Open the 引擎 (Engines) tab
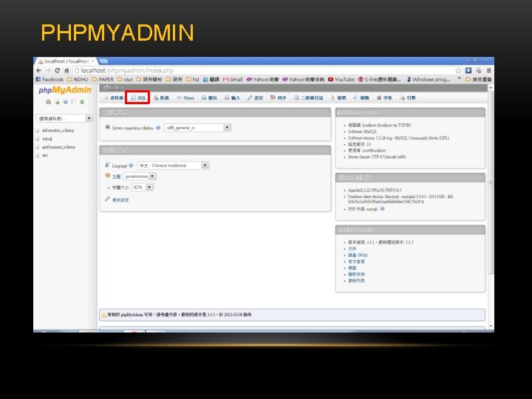This screenshot has height=399, width=532. click(407, 98)
